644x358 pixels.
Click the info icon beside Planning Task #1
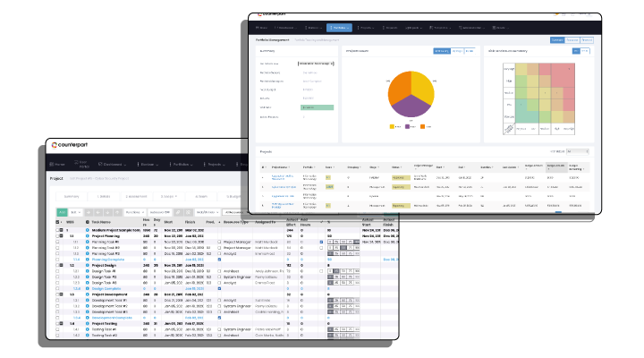(x=87, y=242)
